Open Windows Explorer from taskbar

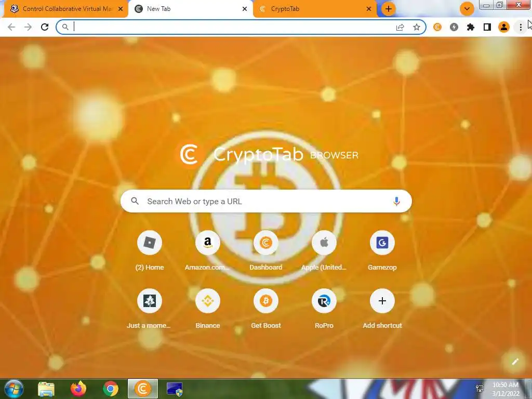[x=46, y=389]
